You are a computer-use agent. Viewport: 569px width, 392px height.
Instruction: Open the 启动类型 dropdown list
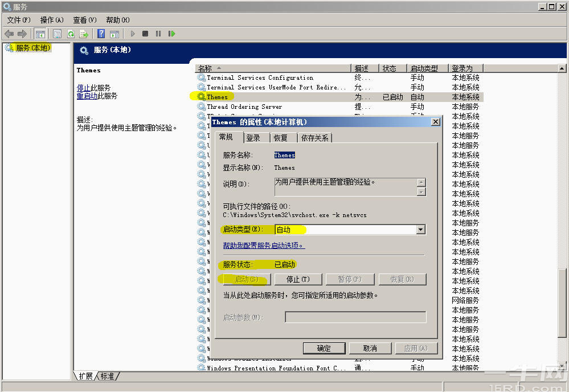[420, 229]
